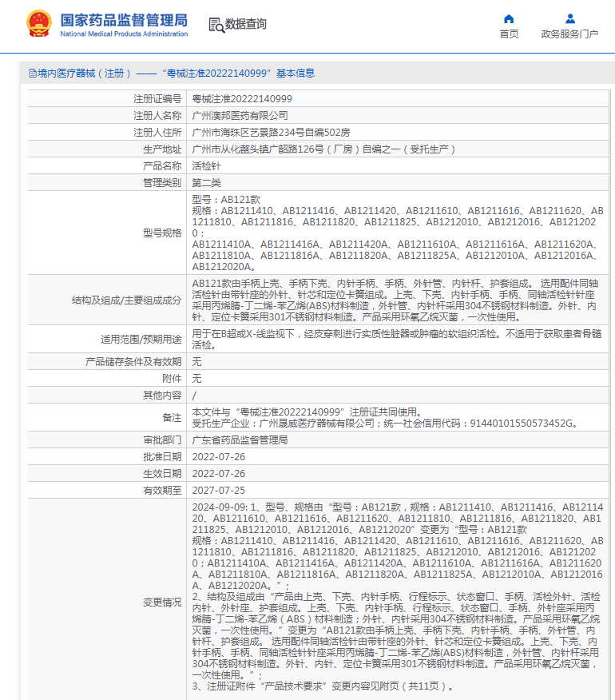Click registrant name 广州澳邦医药有限公司
The width and height of the screenshot is (615, 700).
coord(240,115)
